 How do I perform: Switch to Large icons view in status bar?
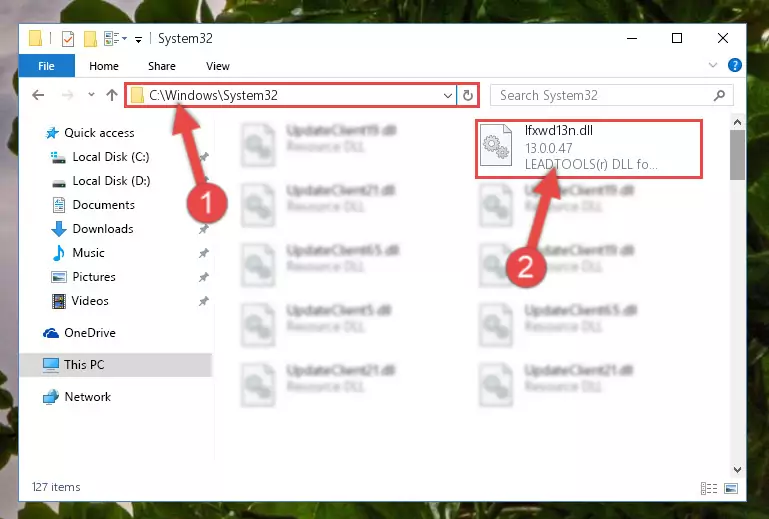tap(731, 489)
